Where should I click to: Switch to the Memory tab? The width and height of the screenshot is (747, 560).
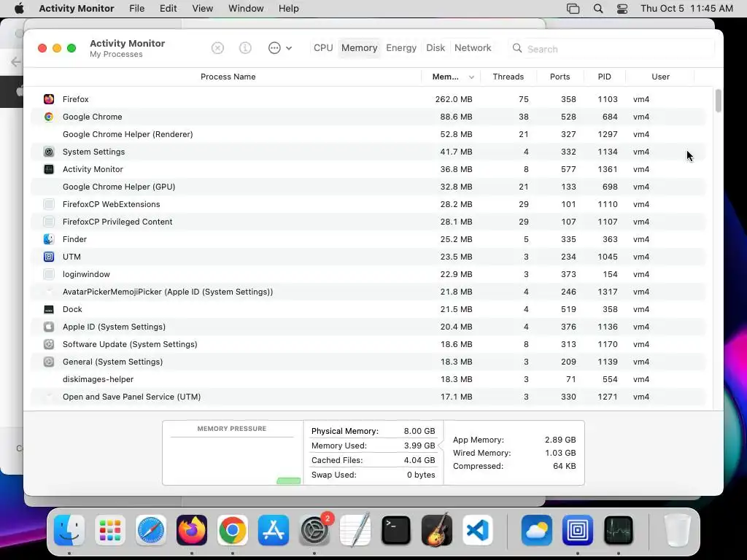(x=359, y=48)
